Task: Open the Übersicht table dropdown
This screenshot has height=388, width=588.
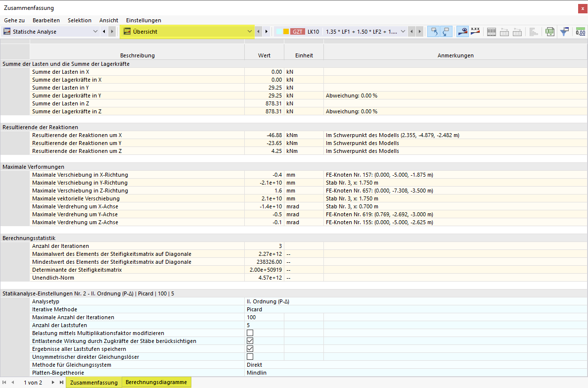Action: (250, 32)
